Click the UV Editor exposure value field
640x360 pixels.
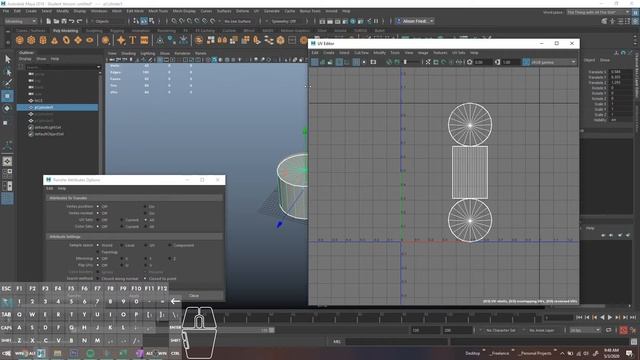[482, 62]
